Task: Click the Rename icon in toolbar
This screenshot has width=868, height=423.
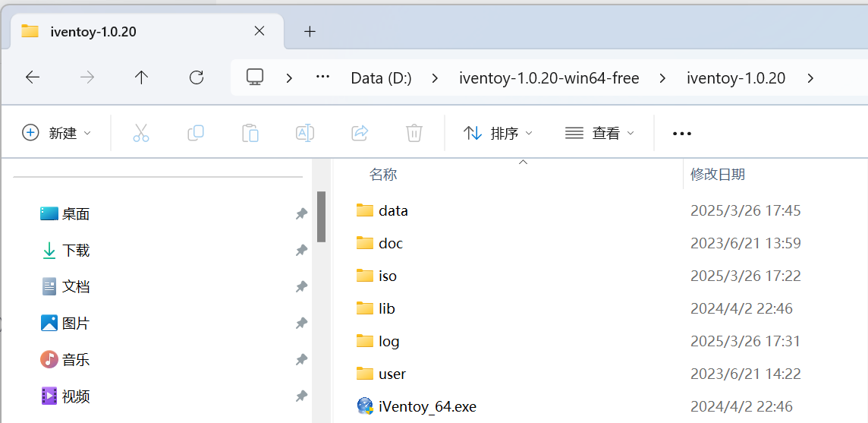Action: [x=305, y=133]
